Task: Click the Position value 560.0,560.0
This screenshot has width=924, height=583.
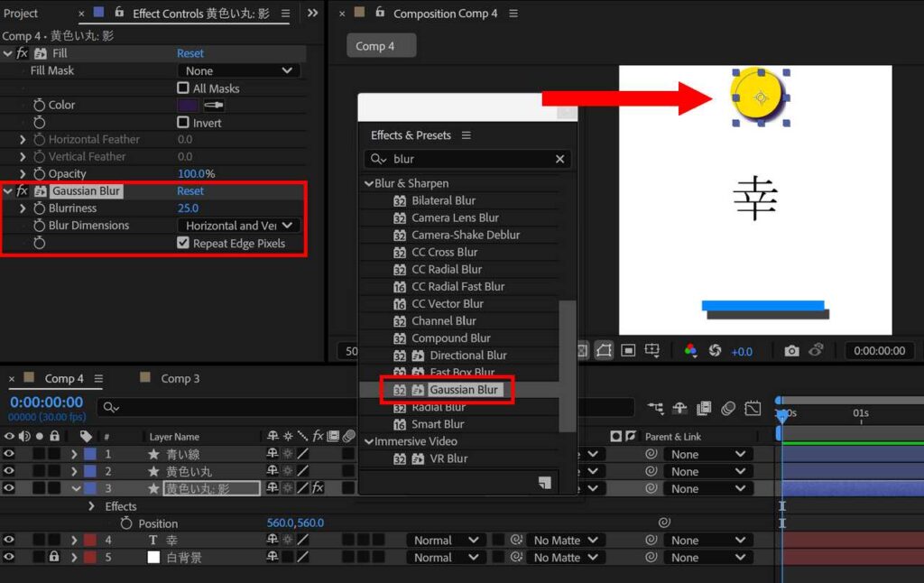Action: [x=295, y=523]
